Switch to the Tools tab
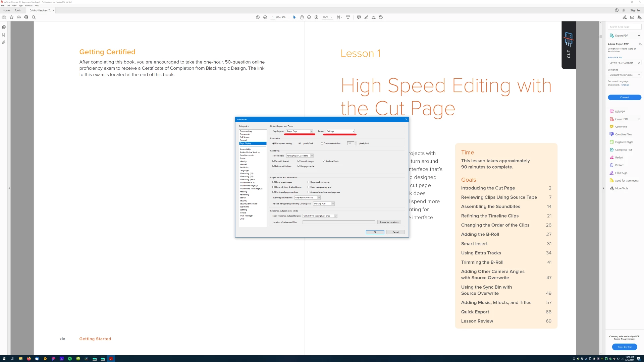Screen dimensions: 644x362 coord(17,10)
